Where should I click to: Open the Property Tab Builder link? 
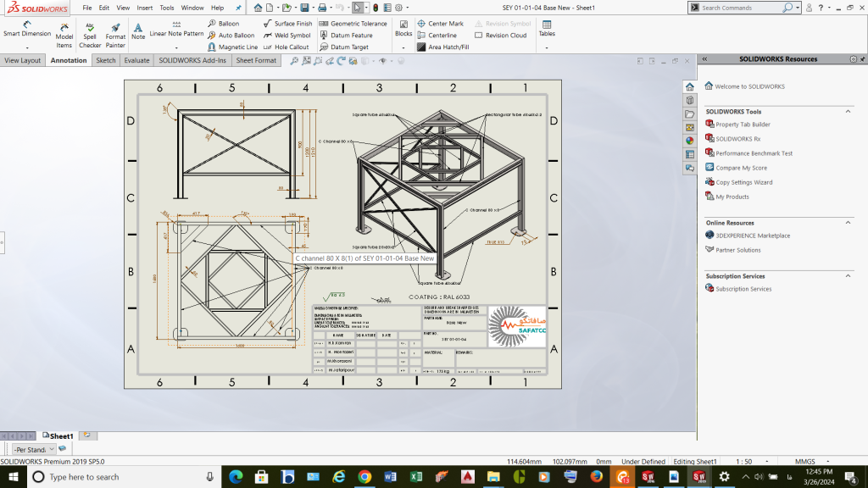coord(742,125)
